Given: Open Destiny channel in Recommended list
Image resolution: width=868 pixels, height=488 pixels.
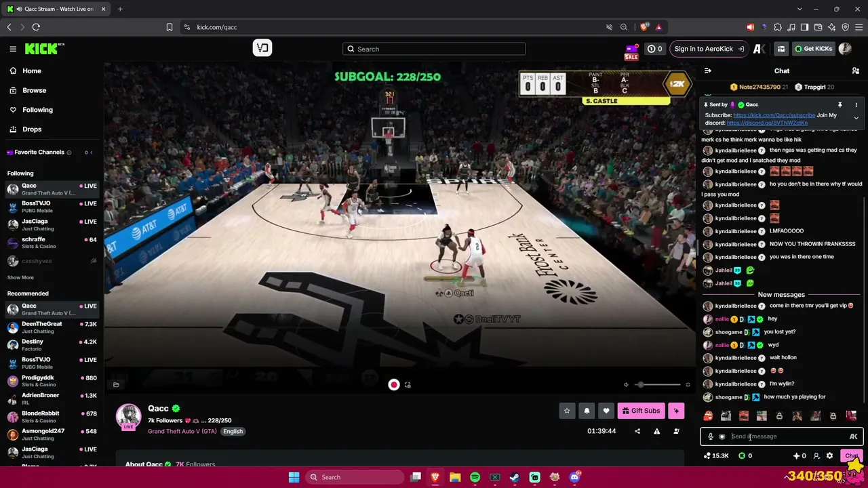Looking at the screenshot, I should (x=52, y=345).
